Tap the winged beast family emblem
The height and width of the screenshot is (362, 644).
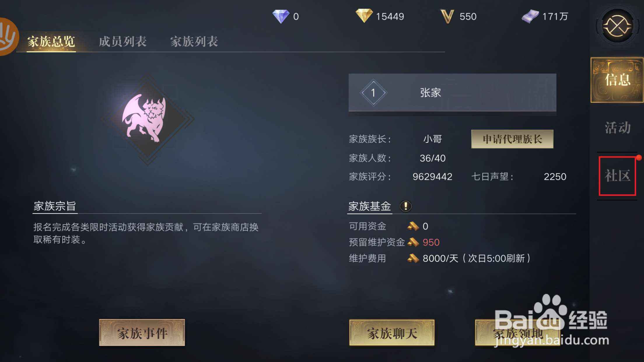point(147,119)
